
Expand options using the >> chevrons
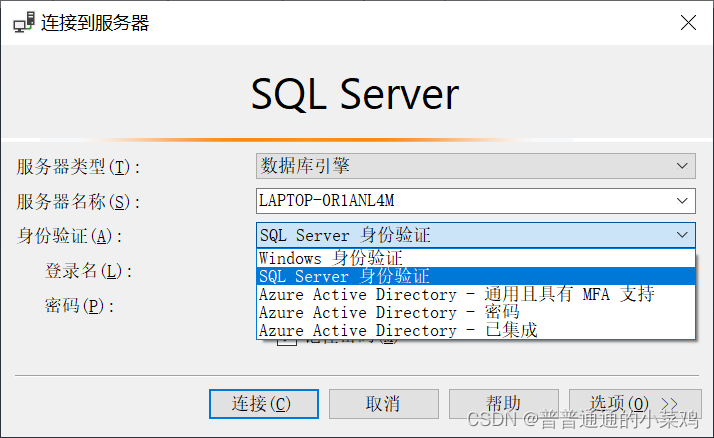click(669, 403)
